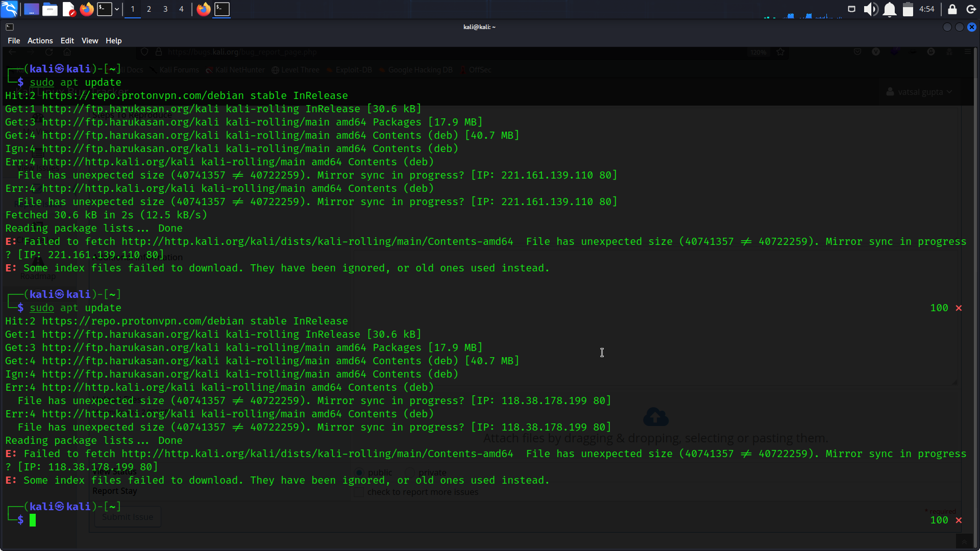Open the Kali applications menu icon
This screenshot has height=551, width=980.
pos(9,9)
